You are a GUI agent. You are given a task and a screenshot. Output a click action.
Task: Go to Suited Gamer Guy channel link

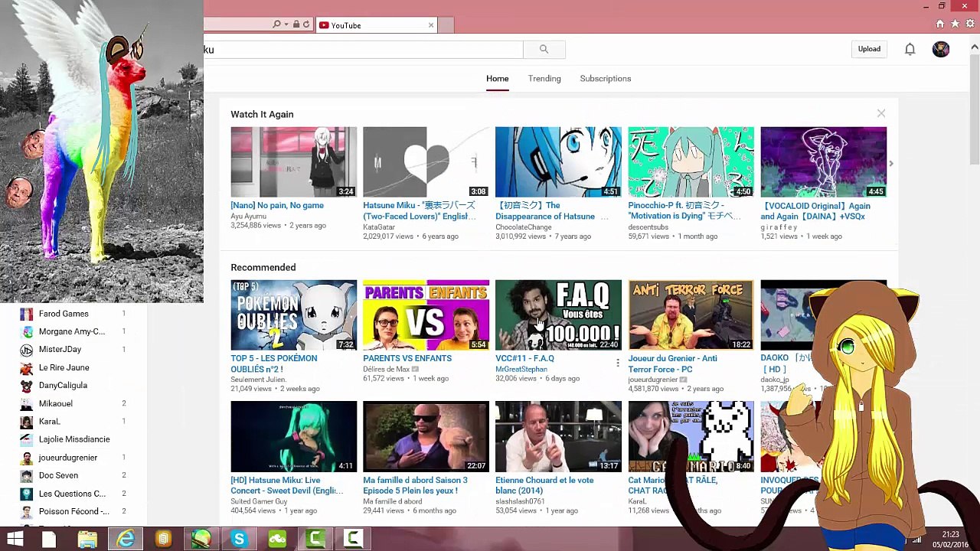point(259,501)
